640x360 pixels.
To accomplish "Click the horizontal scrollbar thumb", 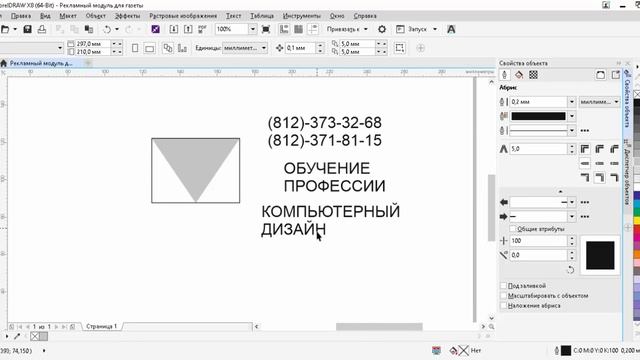I will pyautogui.click(x=379, y=327).
